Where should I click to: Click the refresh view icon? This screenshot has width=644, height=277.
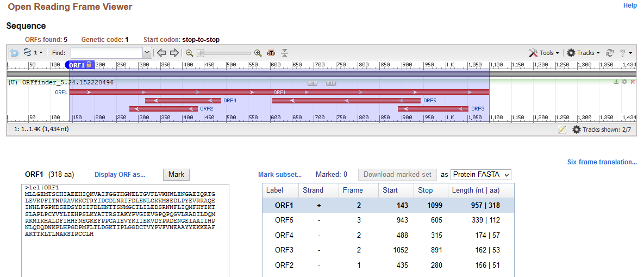610,53
